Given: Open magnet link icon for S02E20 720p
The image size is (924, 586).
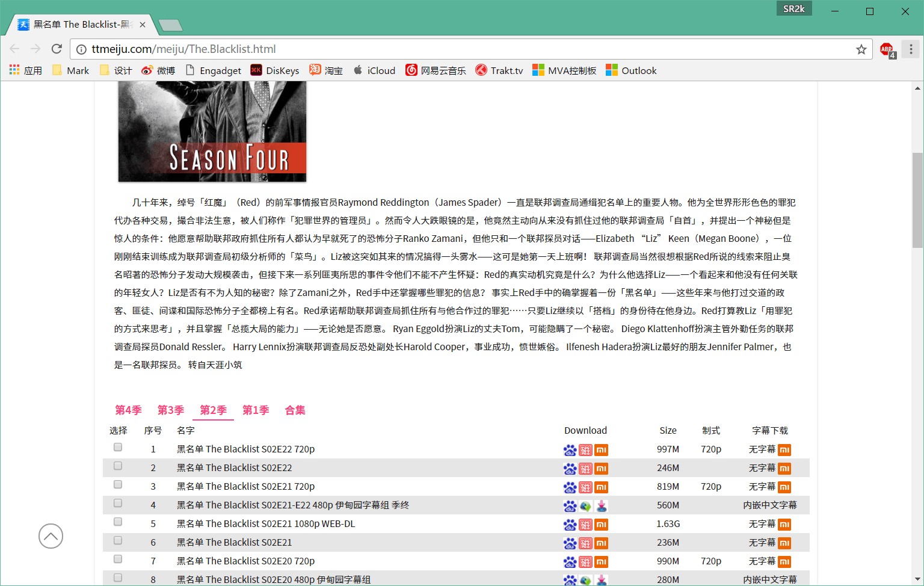Looking at the screenshot, I should [585, 562].
